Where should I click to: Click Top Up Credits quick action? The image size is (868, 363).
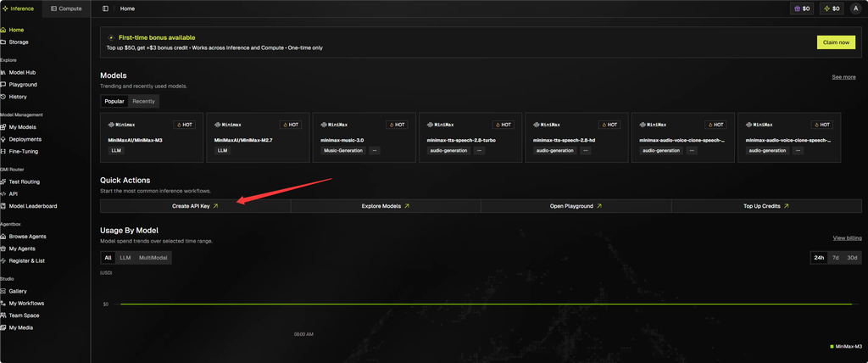[x=766, y=206]
